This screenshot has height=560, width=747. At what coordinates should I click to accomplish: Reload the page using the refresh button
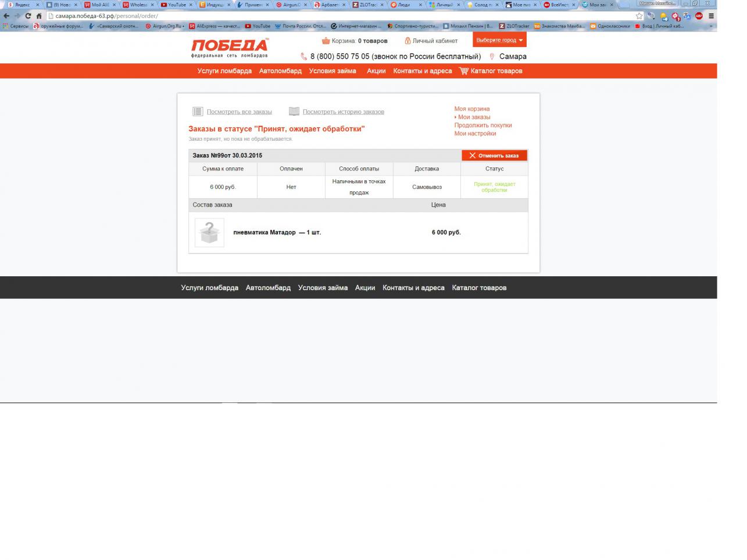click(27, 16)
